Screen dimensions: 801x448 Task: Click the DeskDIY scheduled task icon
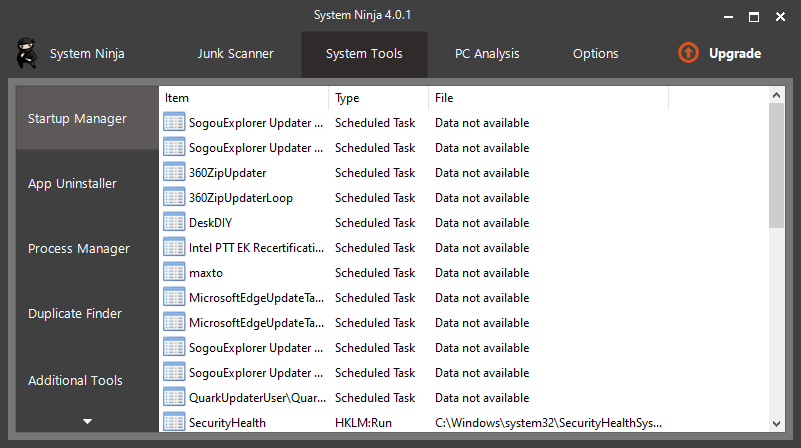174,223
